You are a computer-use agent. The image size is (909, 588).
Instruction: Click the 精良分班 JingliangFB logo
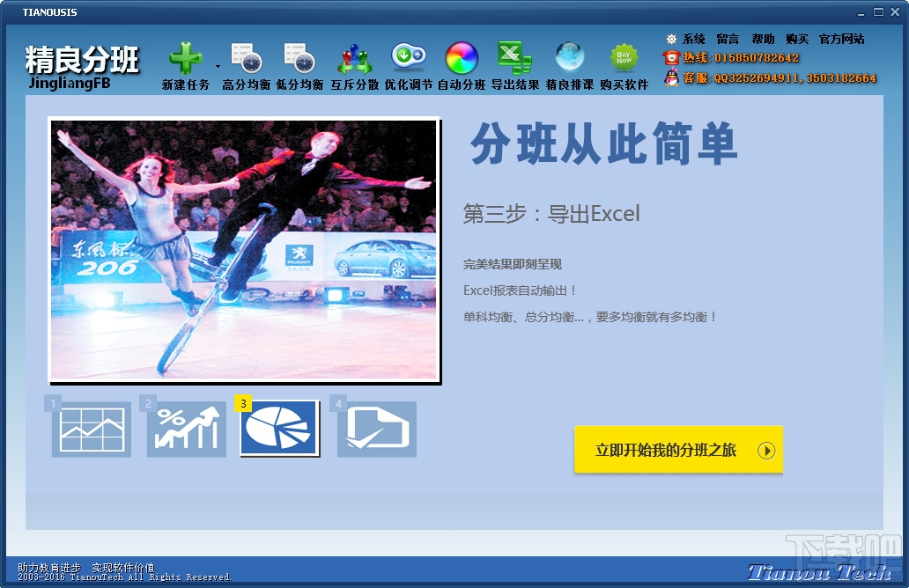click(82, 67)
